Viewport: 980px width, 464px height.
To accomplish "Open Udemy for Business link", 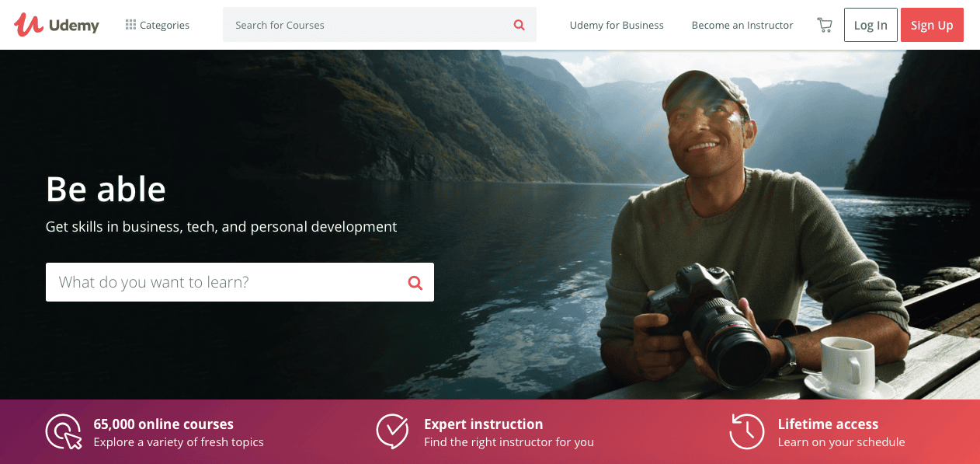I will click(x=617, y=25).
